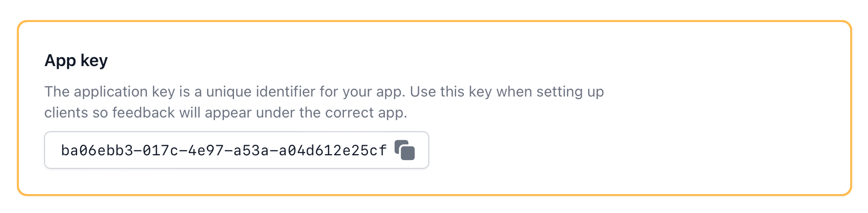Click the overlapping squares copy icon

click(405, 150)
